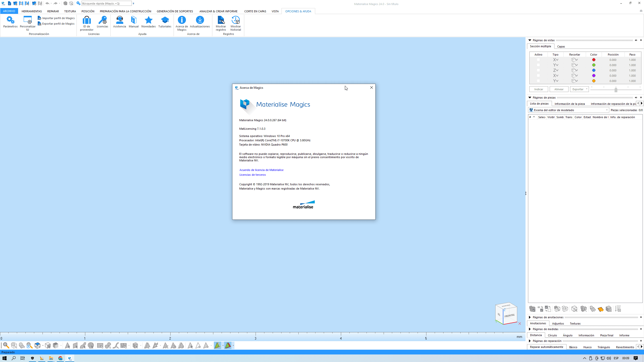Click the Búsqueda rápida search field
The image size is (644, 362).
(106, 4)
